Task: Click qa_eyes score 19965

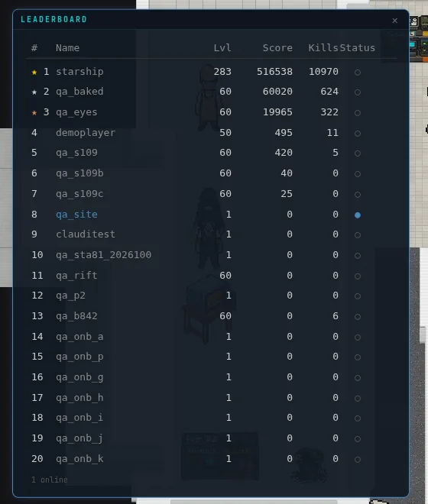Action: point(277,112)
